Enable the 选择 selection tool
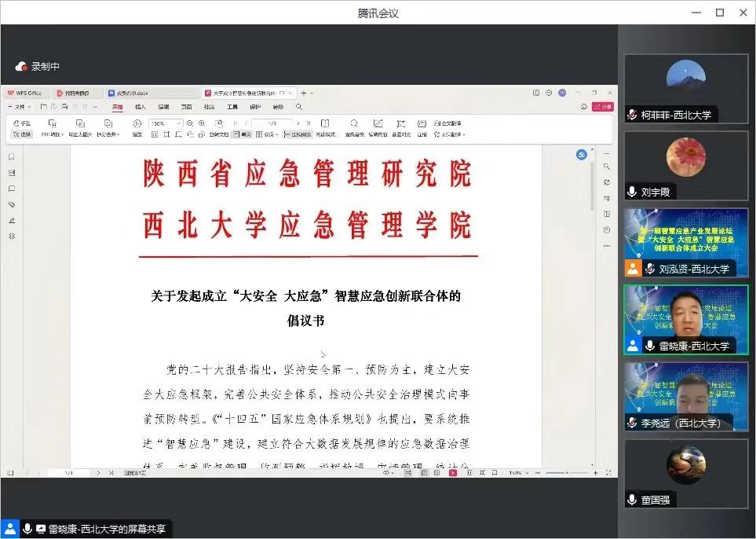This screenshot has width=756, height=539. (22, 134)
